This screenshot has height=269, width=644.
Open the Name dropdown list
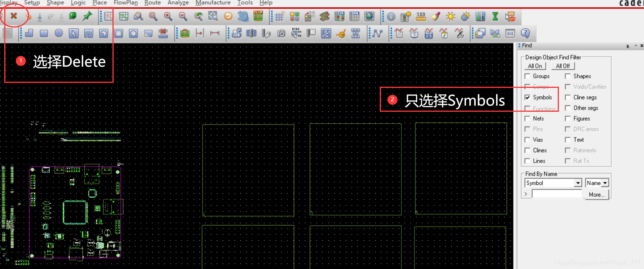point(605,183)
